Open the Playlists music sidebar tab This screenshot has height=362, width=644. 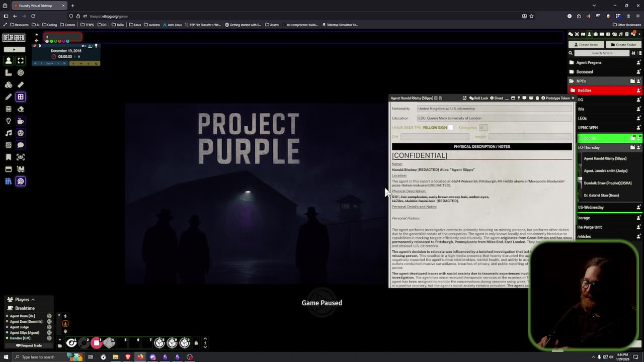click(620, 34)
